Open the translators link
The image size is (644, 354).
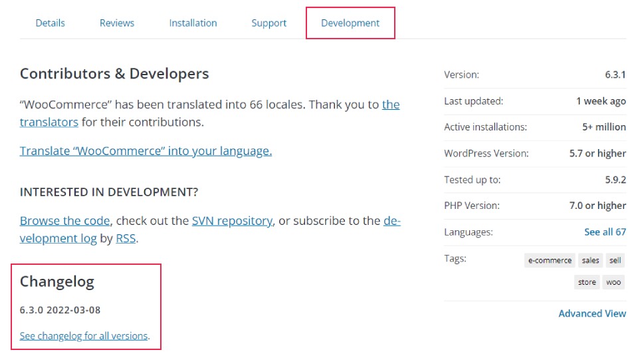pyautogui.click(x=49, y=122)
